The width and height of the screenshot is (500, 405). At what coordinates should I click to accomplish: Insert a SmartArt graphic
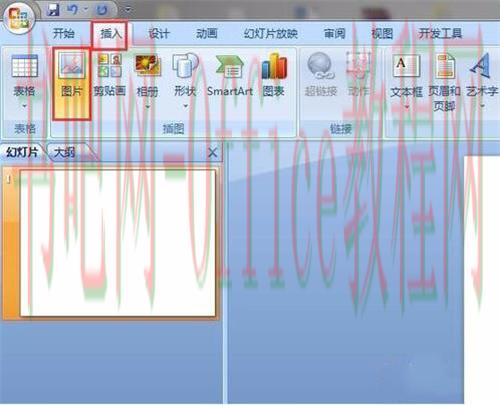[230, 76]
